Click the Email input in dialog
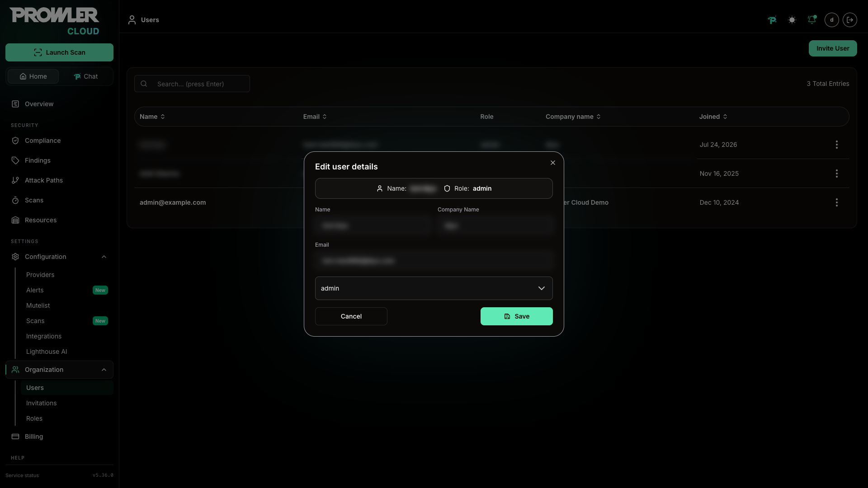The width and height of the screenshot is (868, 488). tap(434, 261)
